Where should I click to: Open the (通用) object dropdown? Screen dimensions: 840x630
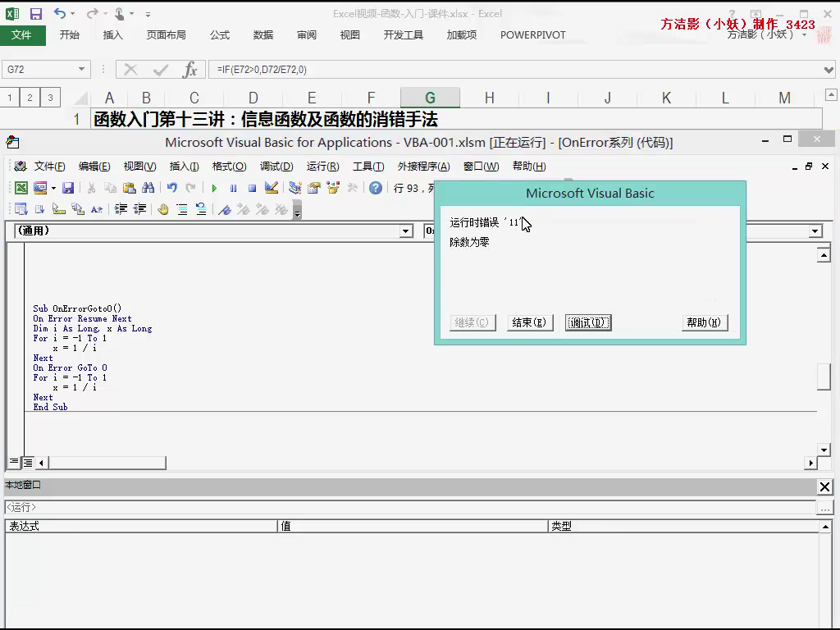(406, 231)
